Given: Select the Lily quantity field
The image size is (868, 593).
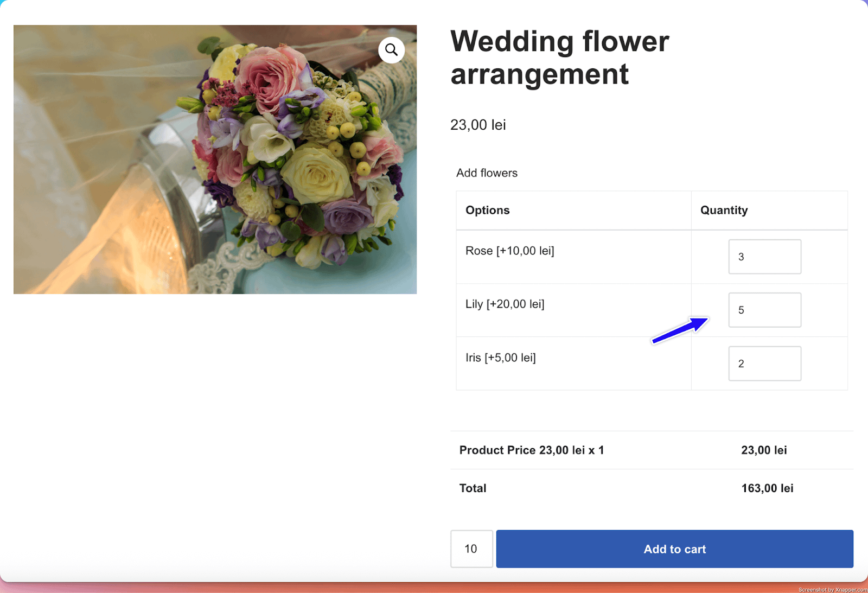Looking at the screenshot, I should point(764,310).
